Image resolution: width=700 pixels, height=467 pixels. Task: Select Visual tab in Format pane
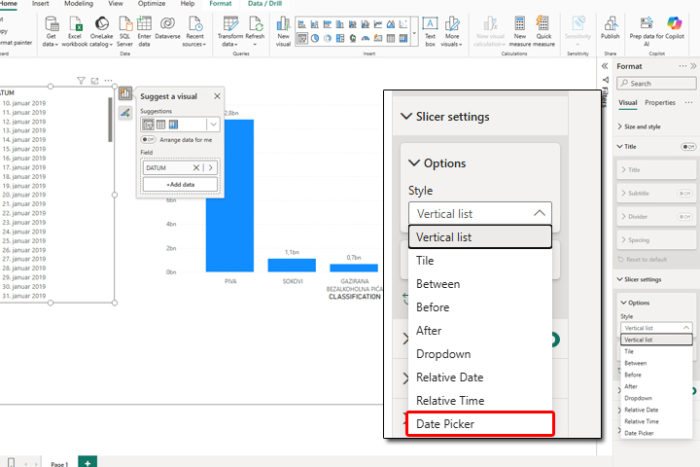click(628, 103)
